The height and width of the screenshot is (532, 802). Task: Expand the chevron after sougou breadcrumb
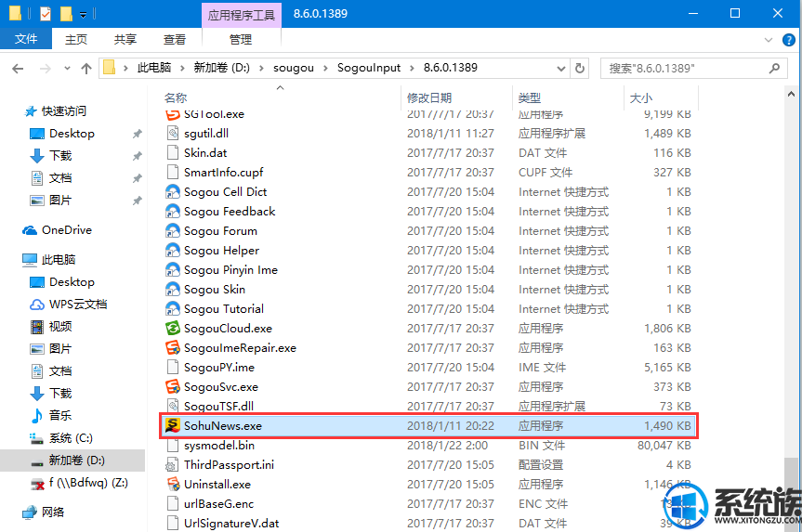tap(324, 69)
